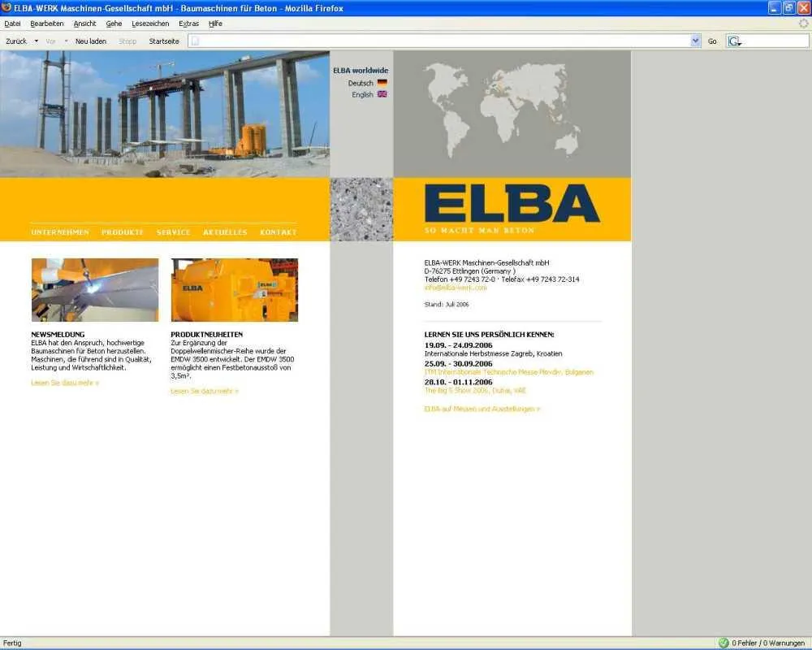The width and height of the screenshot is (812, 650).
Task: Click the world map graphic
Action: pos(503,110)
